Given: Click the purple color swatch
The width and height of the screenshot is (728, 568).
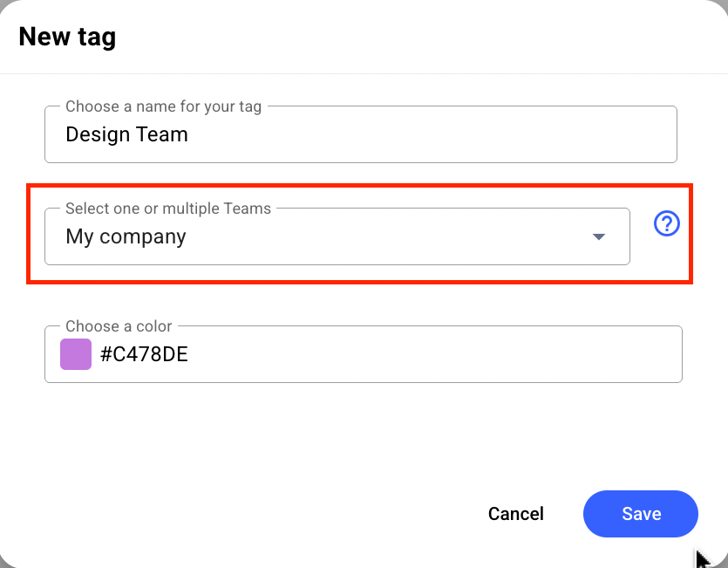Looking at the screenshot, I should (x=76, y=354).
